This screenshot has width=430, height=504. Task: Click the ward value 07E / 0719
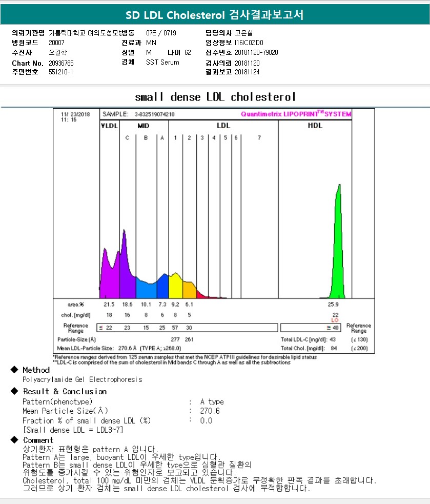tap(161, 33)
